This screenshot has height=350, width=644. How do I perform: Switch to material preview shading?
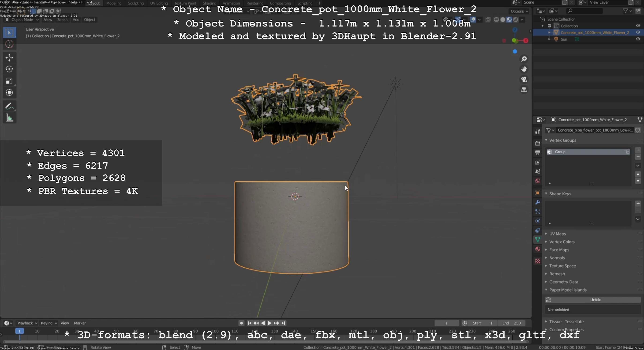click(509, 19)
